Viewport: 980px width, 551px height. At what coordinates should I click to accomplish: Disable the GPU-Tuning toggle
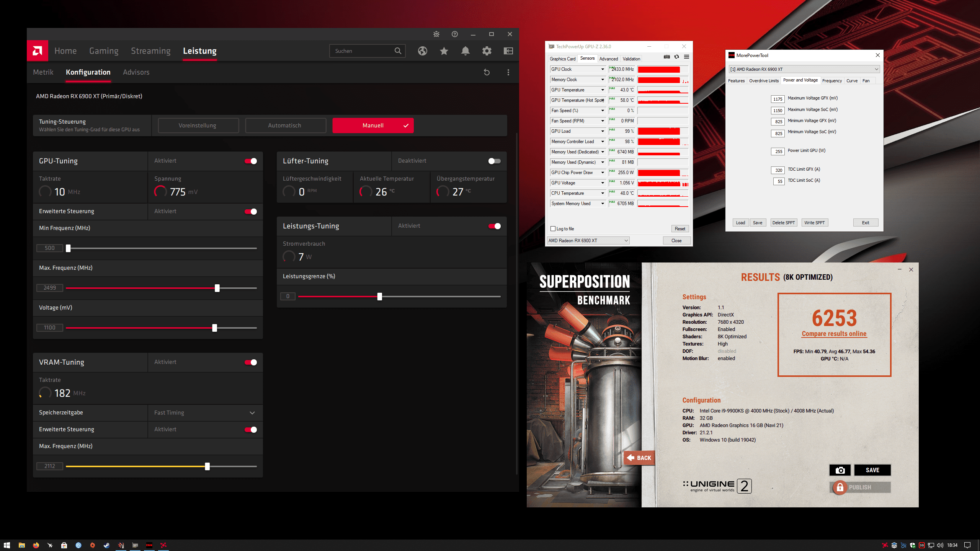(x=251, y=161)
